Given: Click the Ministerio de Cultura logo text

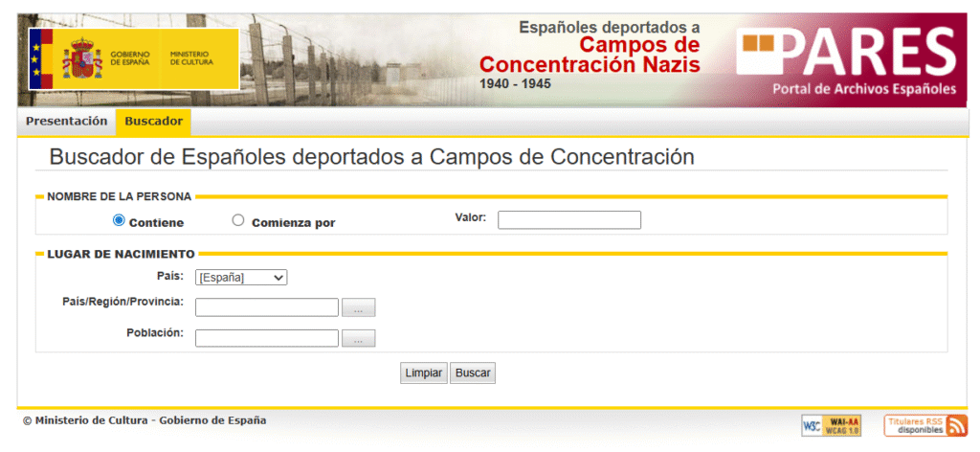Looking at the screenshot, I should coord(191,58).
